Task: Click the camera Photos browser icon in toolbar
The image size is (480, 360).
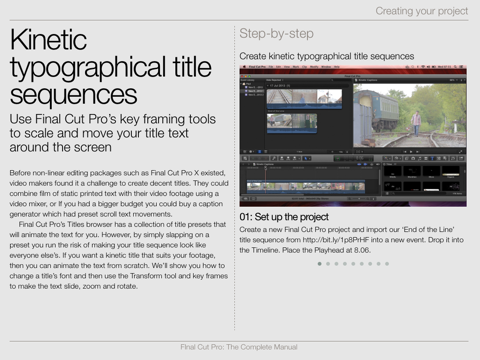Action: point(413,158)
